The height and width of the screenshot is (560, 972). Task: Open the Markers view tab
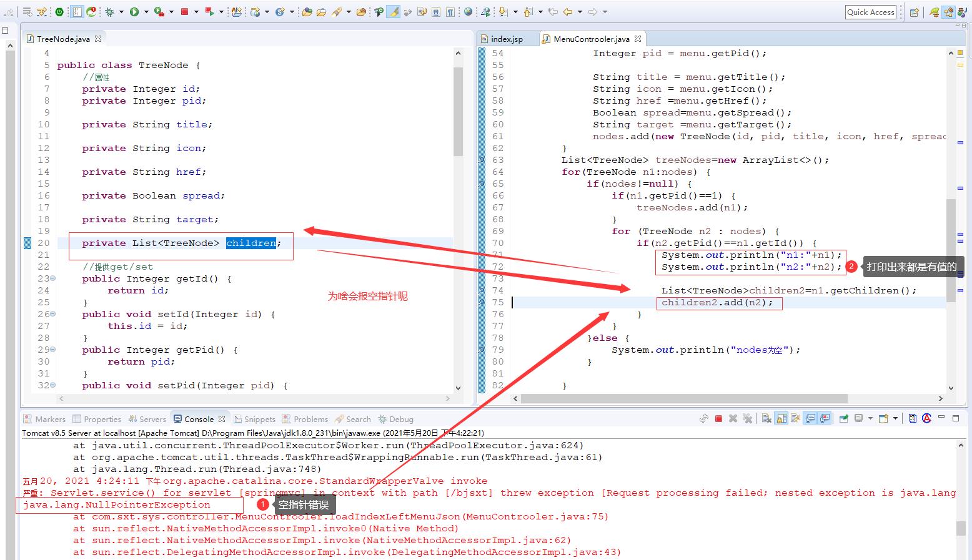[44, 419]
